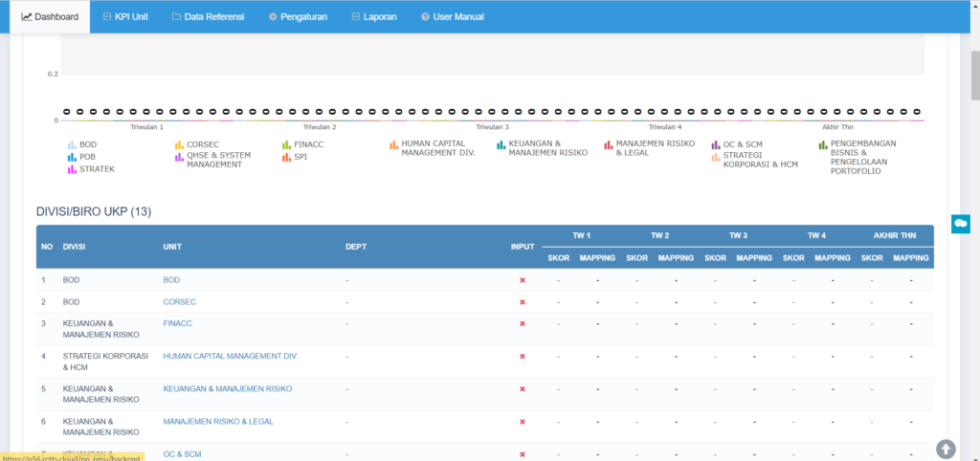Open the HUMAN CAPITAL MANAGEMENT DIV. unit link
The height and width of the screenshot is (461, 980).
(230, 356)
